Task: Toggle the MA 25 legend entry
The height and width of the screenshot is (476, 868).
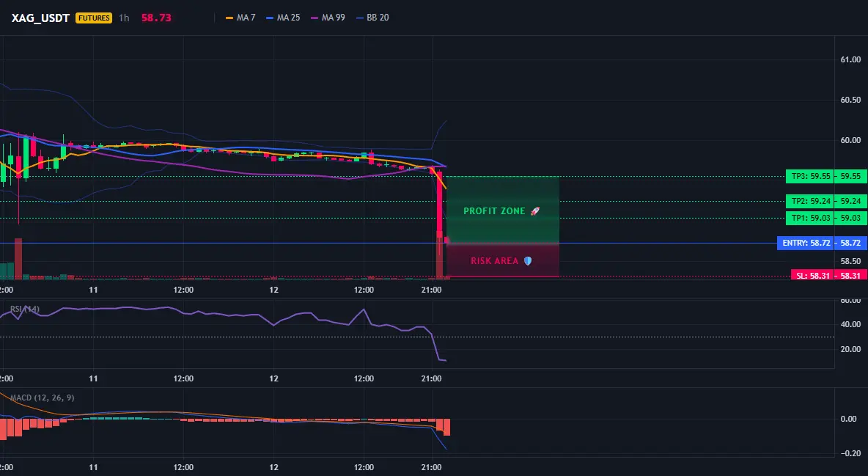Action: pos(284,18)
